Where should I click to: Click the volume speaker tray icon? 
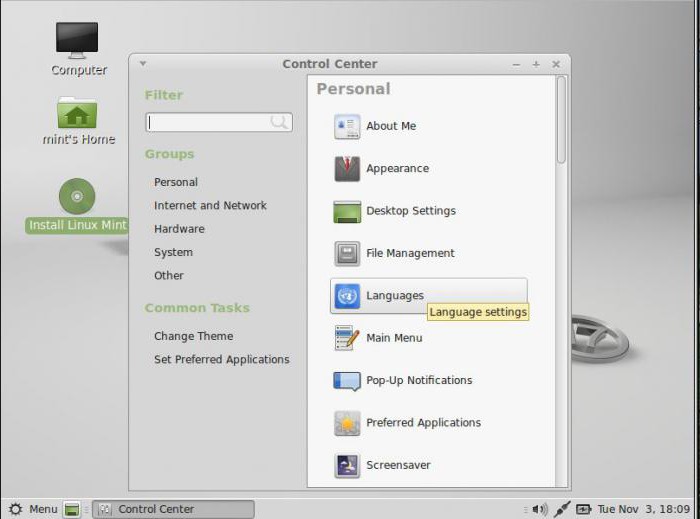[540, 509]
